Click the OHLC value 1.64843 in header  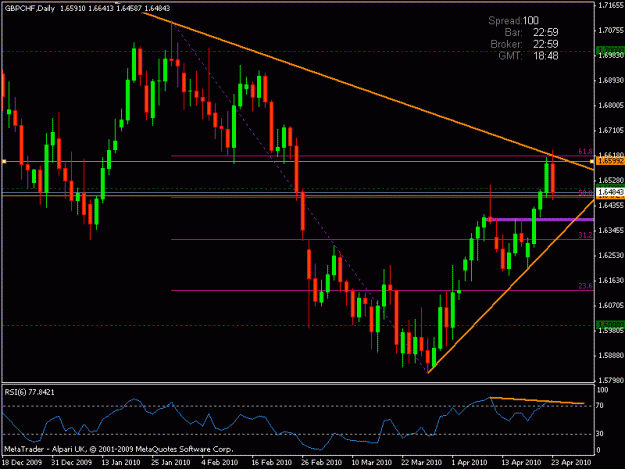pyautogui.click(x=157, y=8)
